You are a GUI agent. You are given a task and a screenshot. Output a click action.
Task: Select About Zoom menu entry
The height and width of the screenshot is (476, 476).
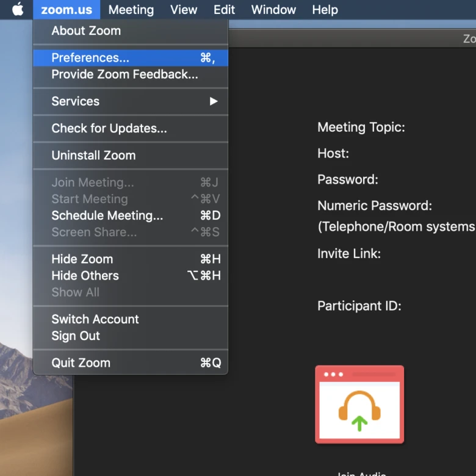pos(86,31)
